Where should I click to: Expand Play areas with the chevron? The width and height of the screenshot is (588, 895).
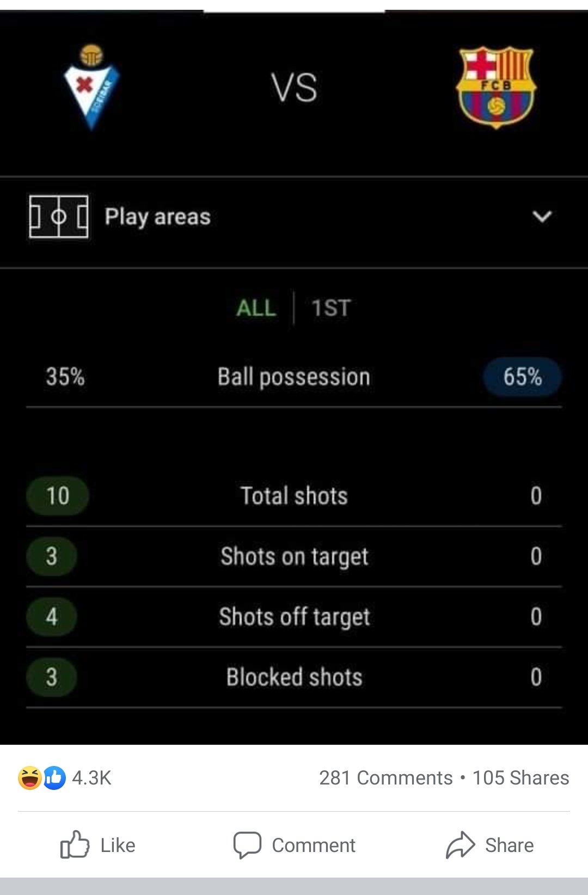[x=542, y=217]
